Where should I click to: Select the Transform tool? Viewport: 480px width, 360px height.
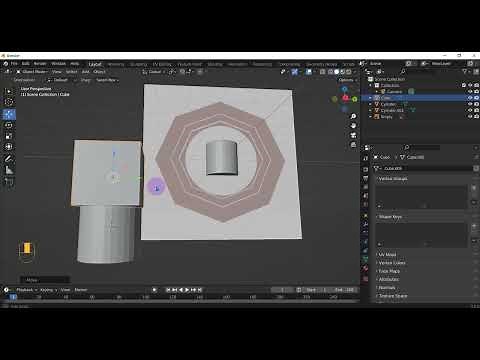click(x=9, y=147)
